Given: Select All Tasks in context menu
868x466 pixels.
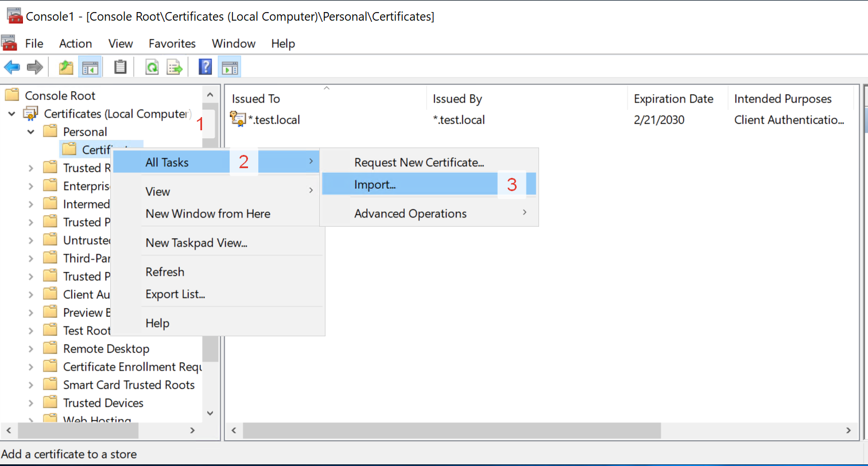Looking at the screenshot, I should pyautogui.click(x=216, y=162).
